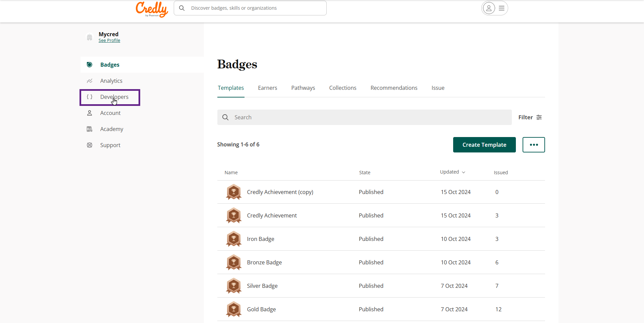This screenshot has width=644, height=323.
Task: Click the Analytics chart icon
Action: [90, 81]
